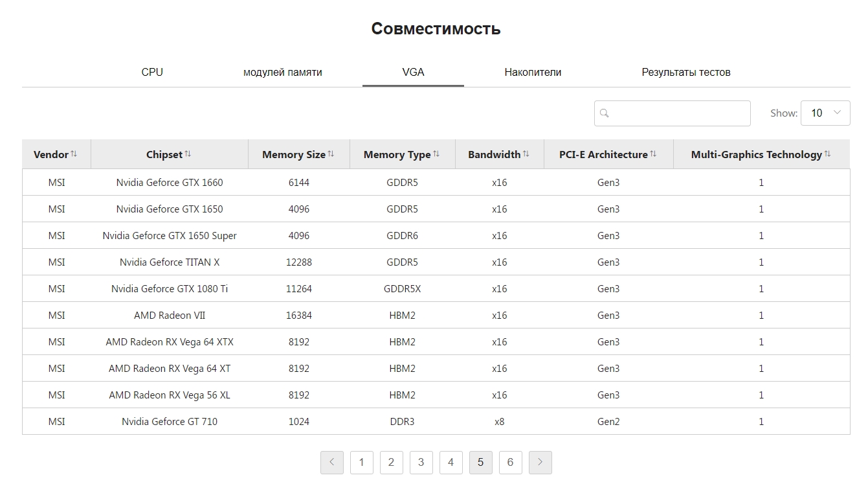Click the GDDR5X memory type cell

403,289
